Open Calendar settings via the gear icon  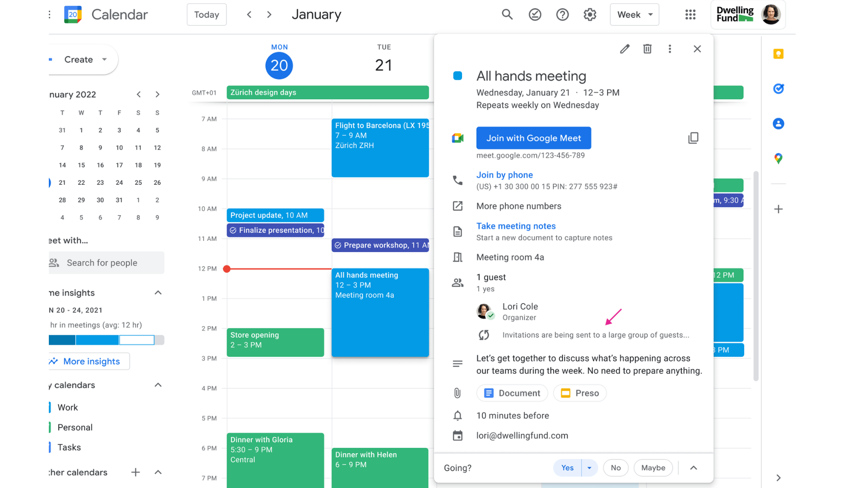[x=590, y=14]
